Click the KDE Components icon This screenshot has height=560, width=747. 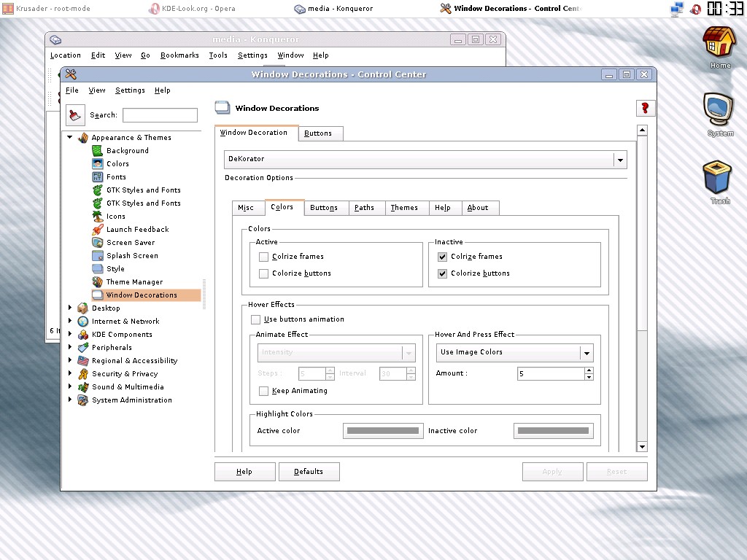click(x=83, y=335)
